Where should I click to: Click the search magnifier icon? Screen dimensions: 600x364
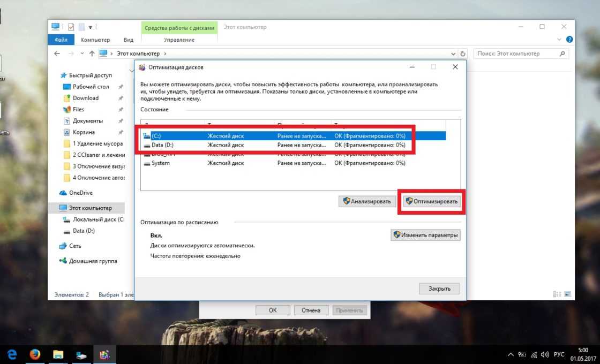562,54
